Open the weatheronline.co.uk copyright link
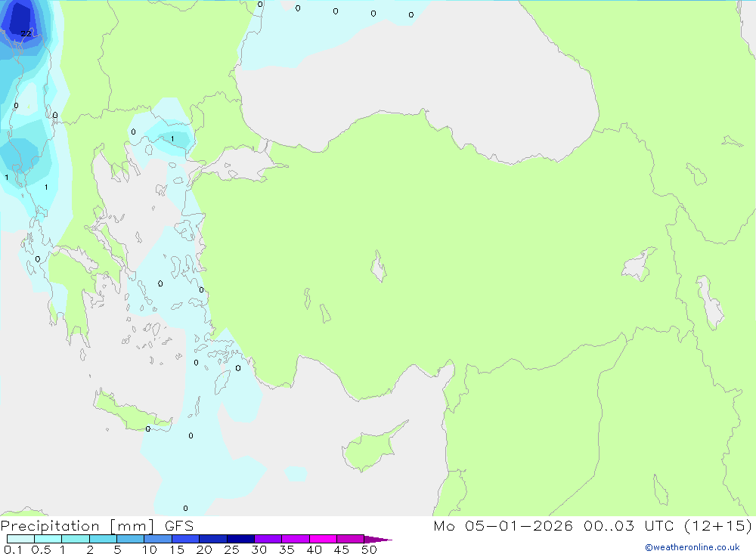The image size is (756, 554). tap(692, 547)
